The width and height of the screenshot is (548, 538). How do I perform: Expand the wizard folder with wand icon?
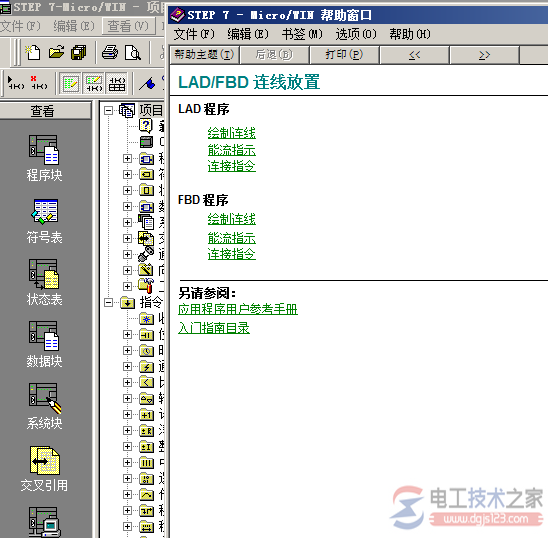127,271
